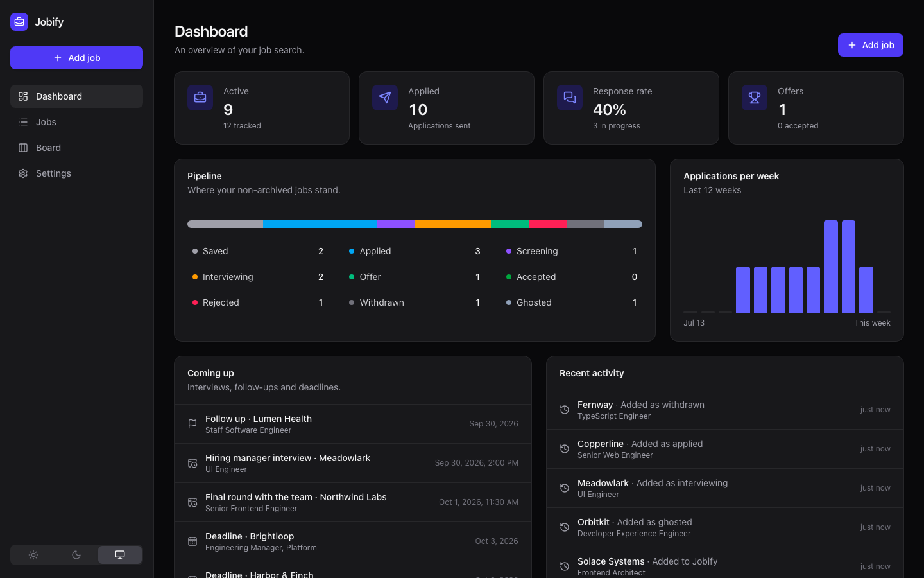Open Orbitkit recent activity entry
This screenshot has width=924, height=578.
[x=725, y=527]
